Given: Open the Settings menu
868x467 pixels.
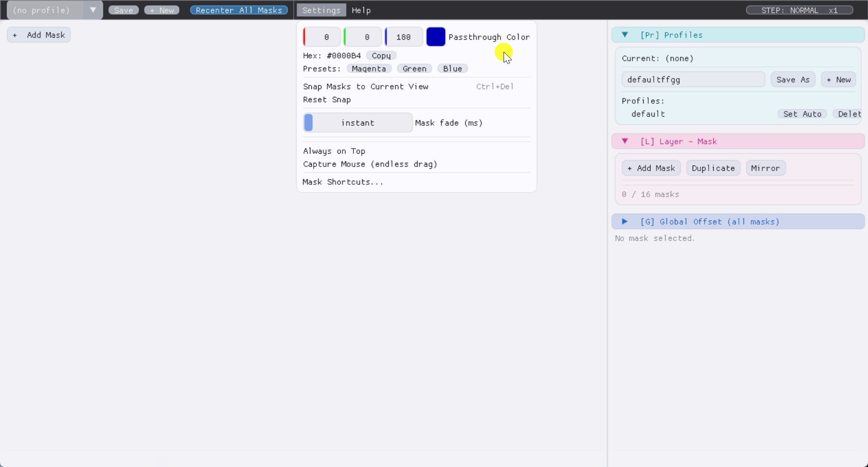Looking at the screenshot, I should [x=321, y=10].
